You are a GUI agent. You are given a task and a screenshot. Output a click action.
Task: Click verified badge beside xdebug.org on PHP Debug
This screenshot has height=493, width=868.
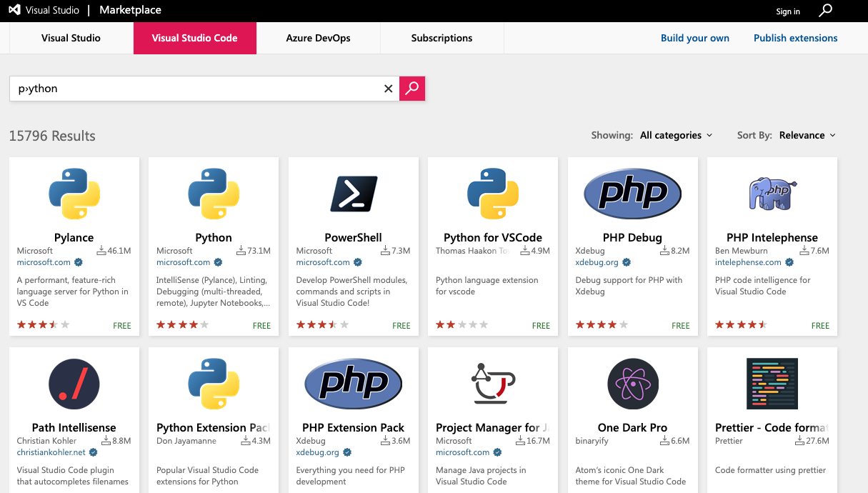[x=627, y=262]
